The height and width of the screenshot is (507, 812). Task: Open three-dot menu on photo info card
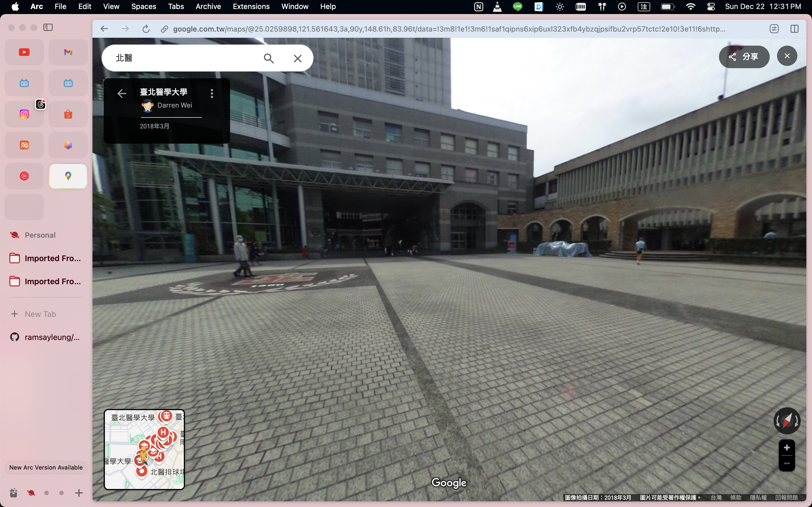coord(212,93)
